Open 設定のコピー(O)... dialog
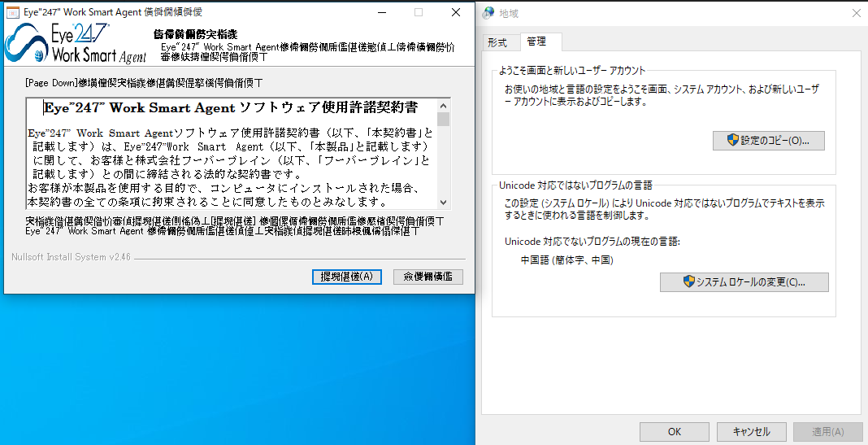The image size is (868, 445). (768, 141)
